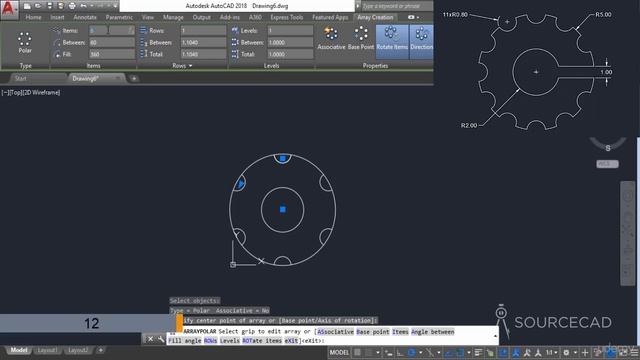Click the New file quick access icon
This screenshot has width=640, height=360.
pos(27,6)
